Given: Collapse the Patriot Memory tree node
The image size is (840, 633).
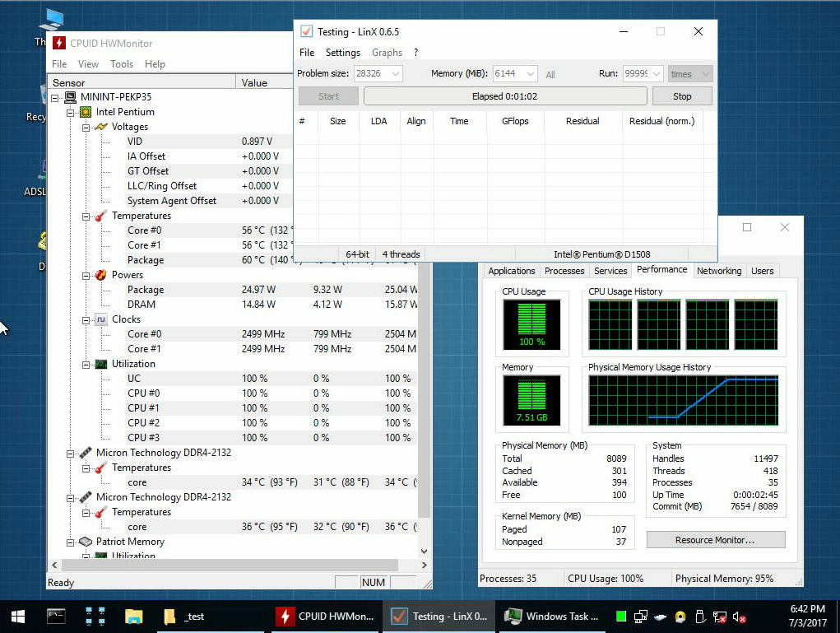Looking at the screenshot, I should tap(70, 543).
